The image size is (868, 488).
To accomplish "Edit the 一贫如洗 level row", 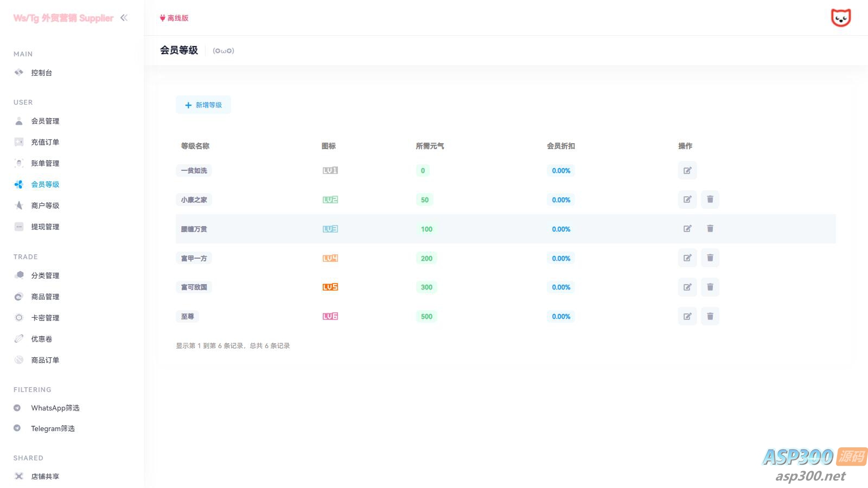I will (687, 170).
